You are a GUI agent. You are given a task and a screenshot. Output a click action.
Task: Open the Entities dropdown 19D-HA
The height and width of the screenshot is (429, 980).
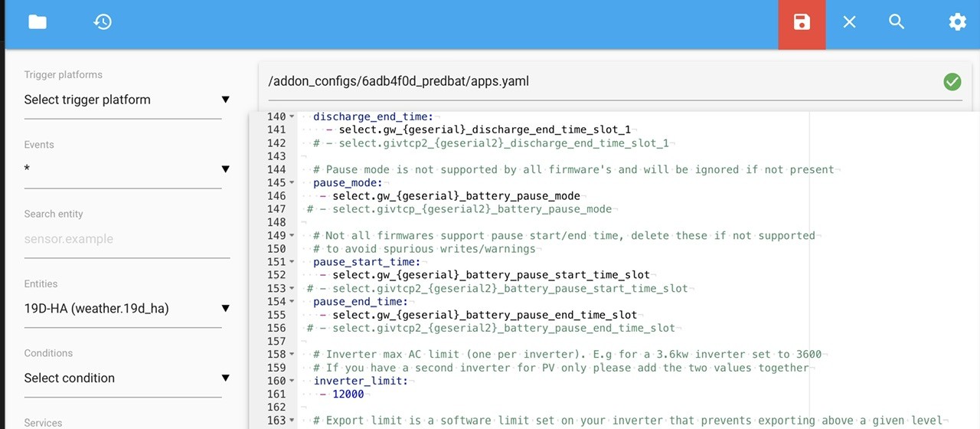click(x=126, y=308)
